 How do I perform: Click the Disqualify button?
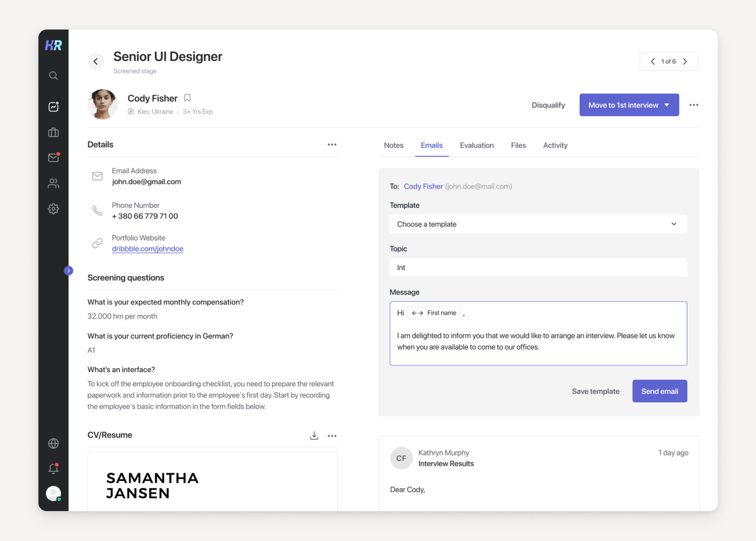point(548,105)
